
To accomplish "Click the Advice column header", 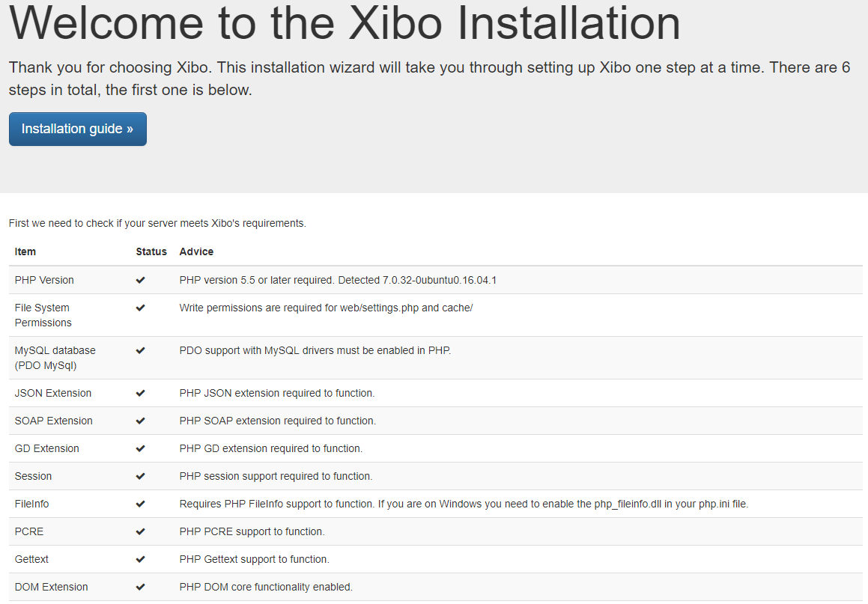I will (196, 251).
